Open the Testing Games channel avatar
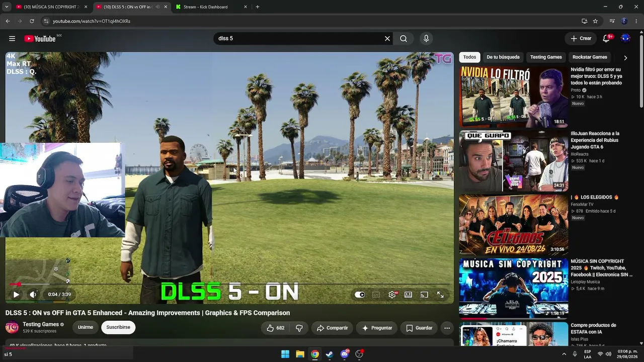Screen dimensions: 644x362 tap(12, 327)
